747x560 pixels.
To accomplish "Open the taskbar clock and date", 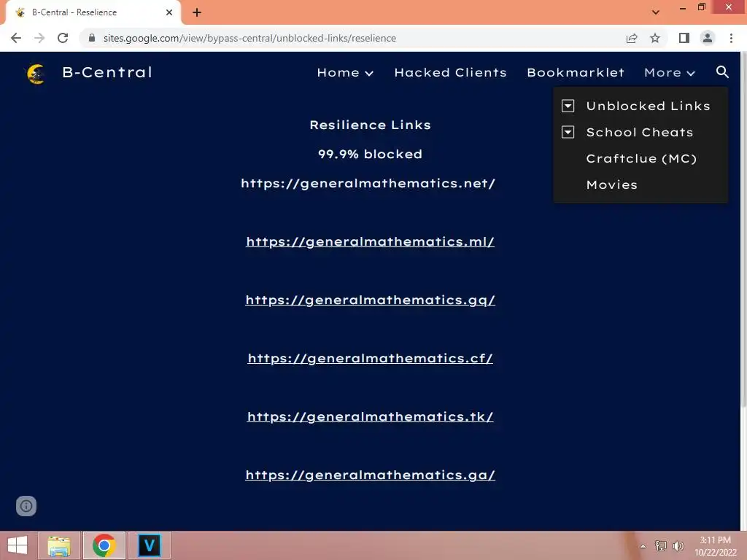I will coord(715,546).
